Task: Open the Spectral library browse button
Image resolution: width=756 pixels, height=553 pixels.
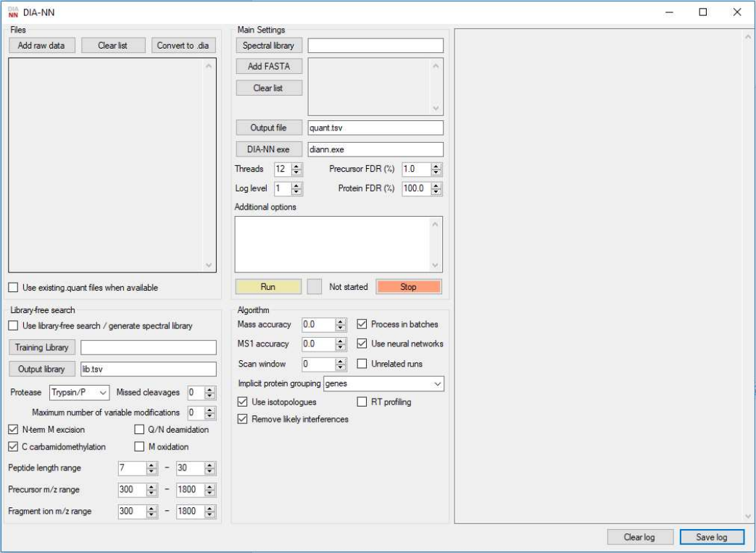Action: (269, 46)
